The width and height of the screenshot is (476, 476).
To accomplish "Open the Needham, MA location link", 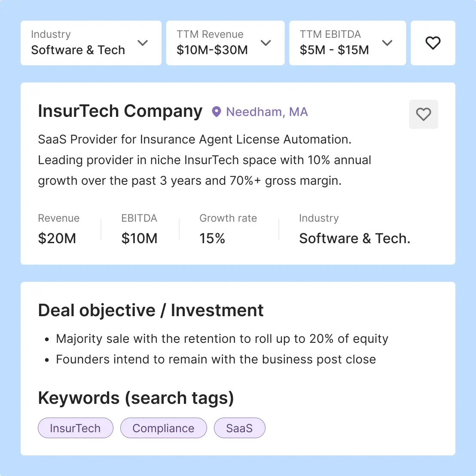I will pyautogui.click(x=267, y=112).
